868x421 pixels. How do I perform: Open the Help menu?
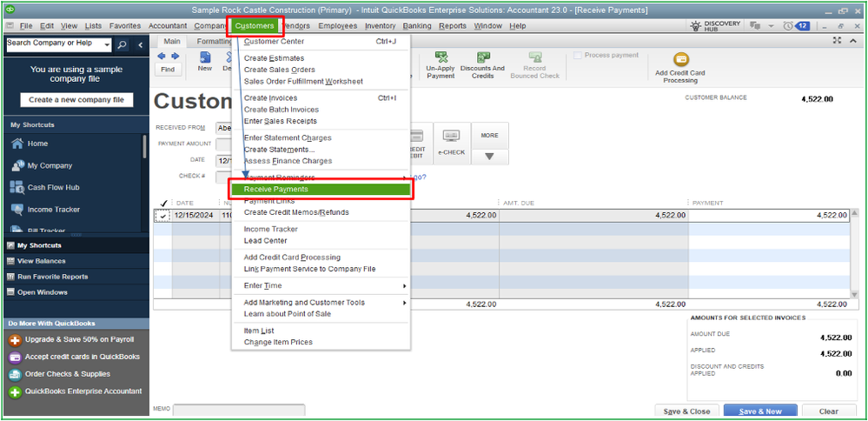(518, 26)
